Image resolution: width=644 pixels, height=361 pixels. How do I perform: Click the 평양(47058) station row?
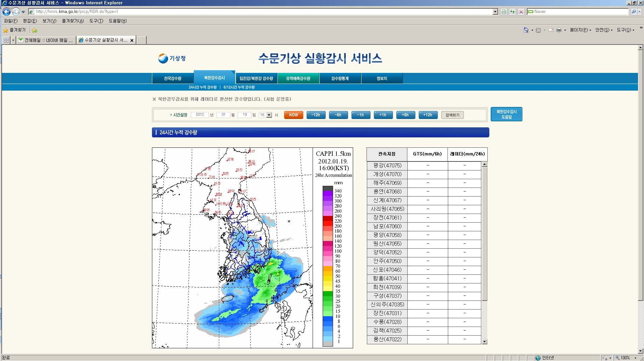pos(424,235)
